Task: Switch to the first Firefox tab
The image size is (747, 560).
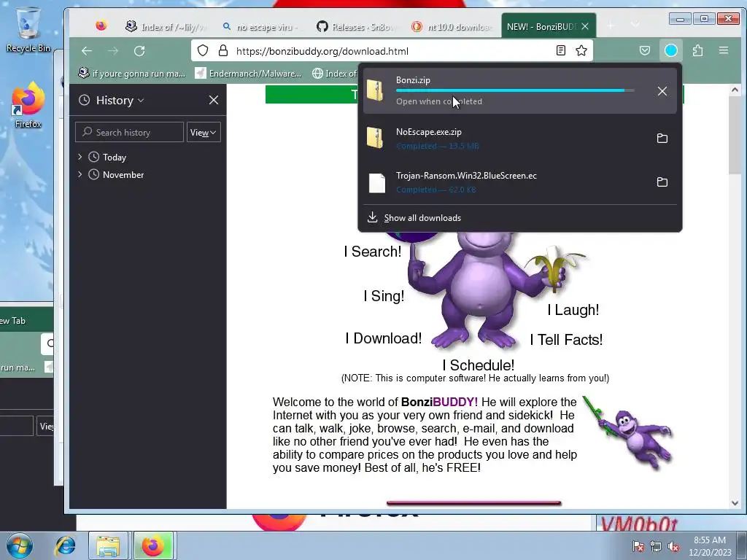Action: [101, 26]
